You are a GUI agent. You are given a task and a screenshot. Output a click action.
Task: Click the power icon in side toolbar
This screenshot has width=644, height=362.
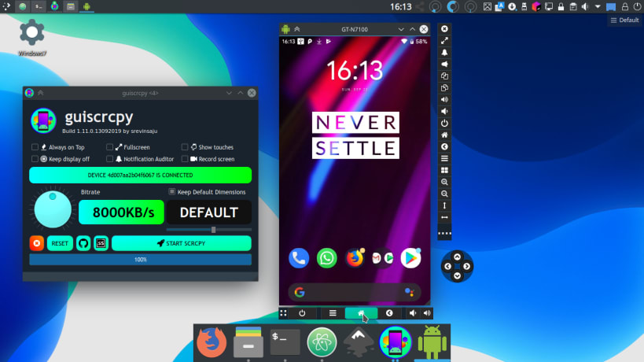click(x=444, y=124)
